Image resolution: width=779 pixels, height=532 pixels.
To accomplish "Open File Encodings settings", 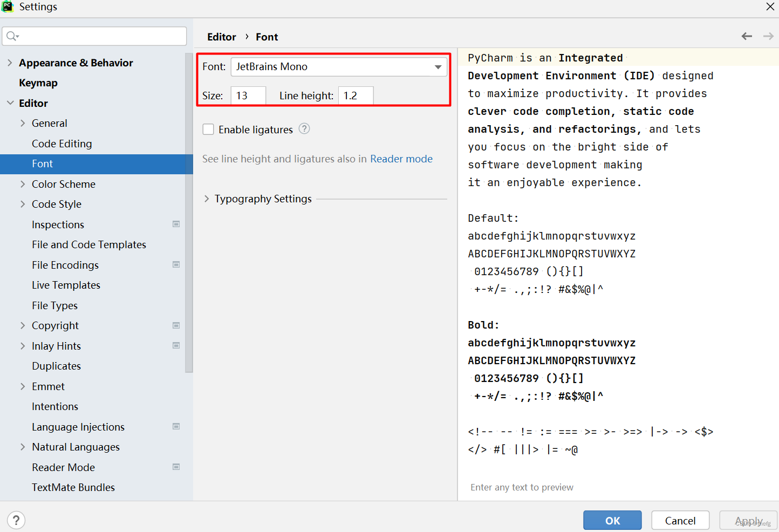I will click(x=65, y=265).
